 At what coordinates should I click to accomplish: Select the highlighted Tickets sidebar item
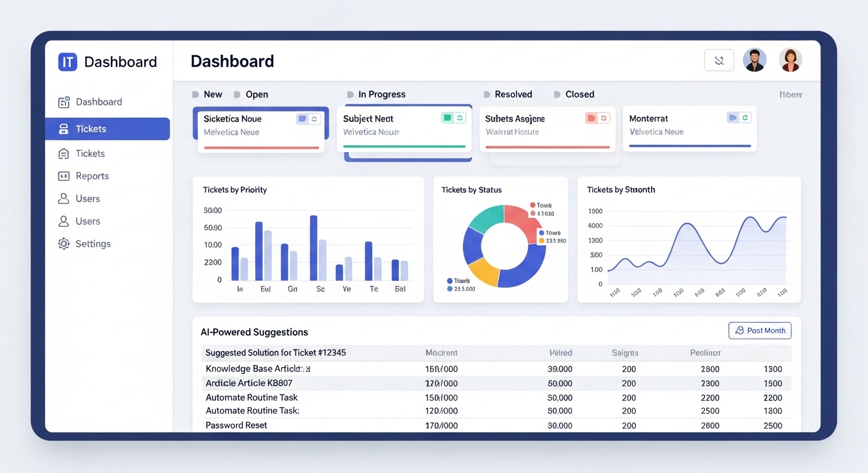[x=107, y=129]
